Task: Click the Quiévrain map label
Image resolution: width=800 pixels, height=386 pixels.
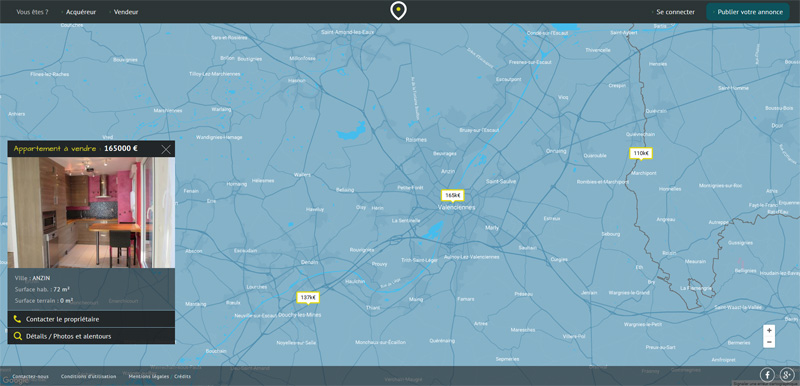Action: click(656, 111)
